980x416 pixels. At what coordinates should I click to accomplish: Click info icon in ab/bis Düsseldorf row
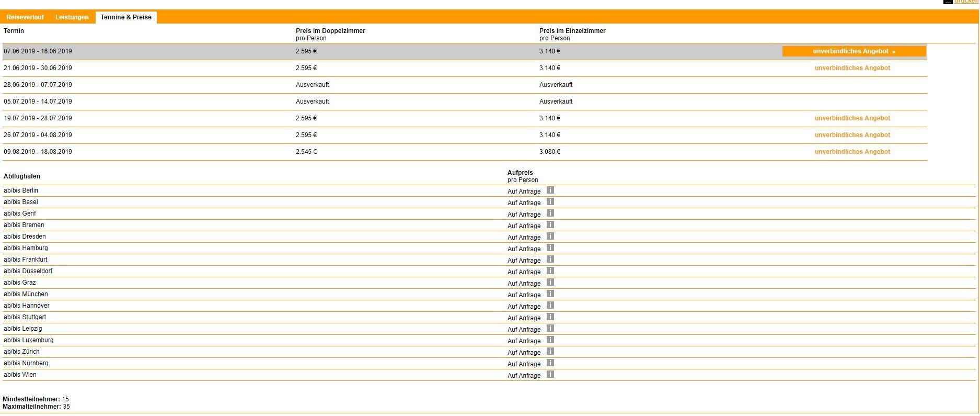click(550, 271)
